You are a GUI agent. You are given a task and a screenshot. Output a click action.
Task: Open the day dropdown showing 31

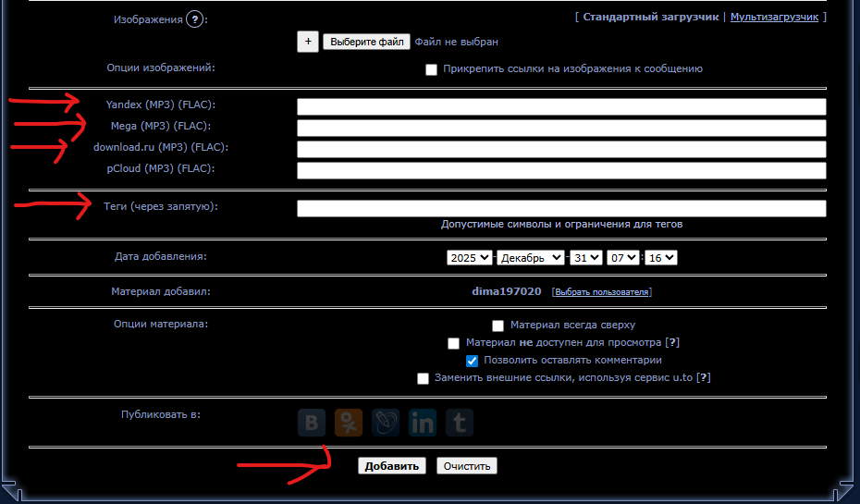pyautogui.click(x=586, y=258)
